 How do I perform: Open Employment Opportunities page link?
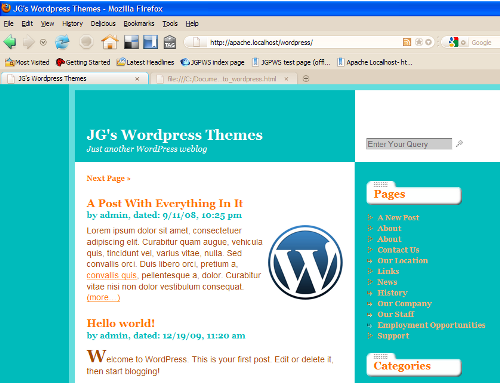tap(431, 325)
